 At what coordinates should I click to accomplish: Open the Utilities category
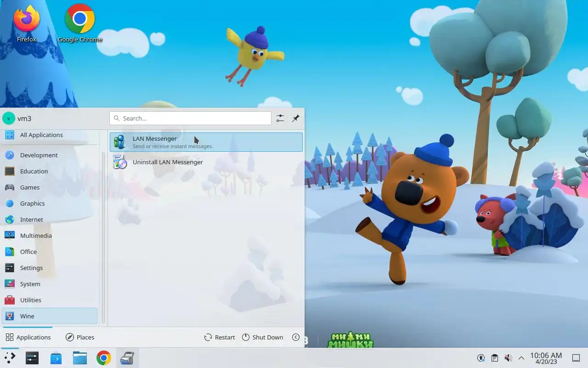click(50, 300)
